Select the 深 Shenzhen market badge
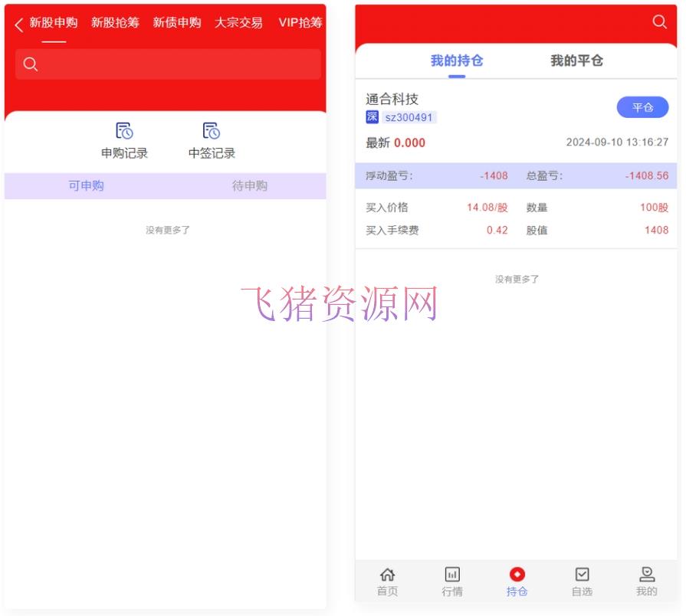686x616 pixels. tap(373, 117)
